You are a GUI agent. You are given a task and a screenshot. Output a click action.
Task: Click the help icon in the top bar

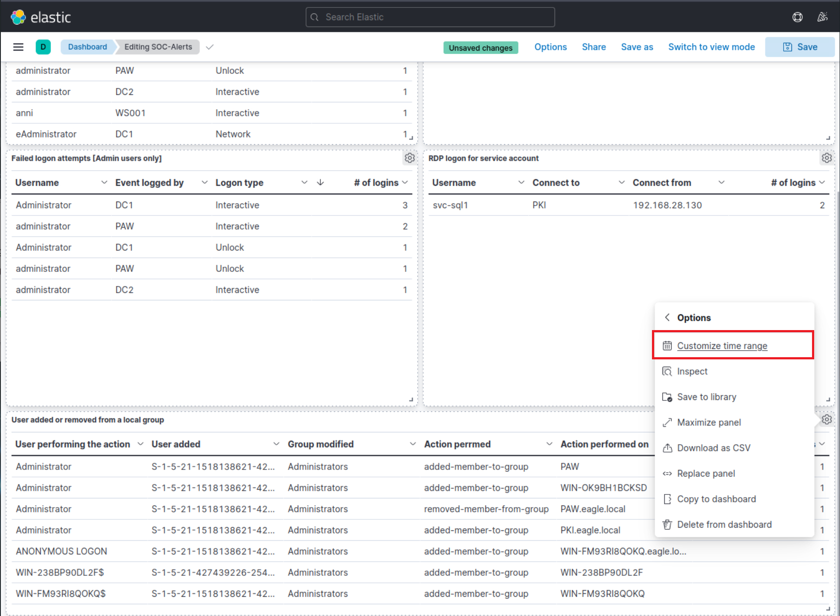pyautogui.click(x=797, y=17)
